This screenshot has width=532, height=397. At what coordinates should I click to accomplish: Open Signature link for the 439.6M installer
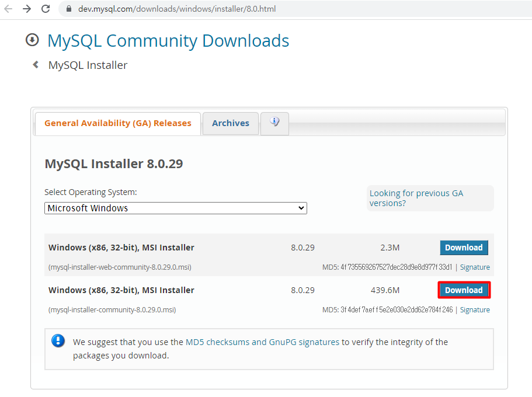pos(475,310)
